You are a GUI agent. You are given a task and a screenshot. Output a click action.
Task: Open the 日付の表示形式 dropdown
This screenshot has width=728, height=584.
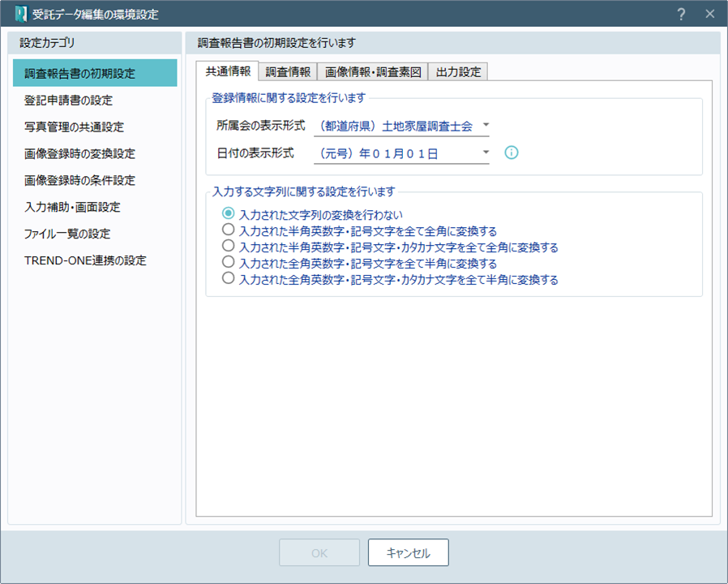click(x=401, y=153)
